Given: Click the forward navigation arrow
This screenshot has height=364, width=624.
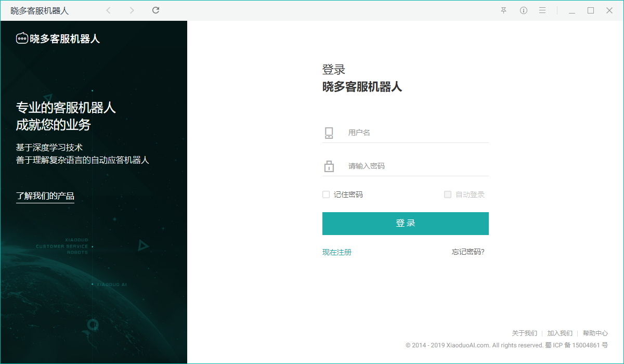Looking at the screenshot, I should [x=132, y=10].
